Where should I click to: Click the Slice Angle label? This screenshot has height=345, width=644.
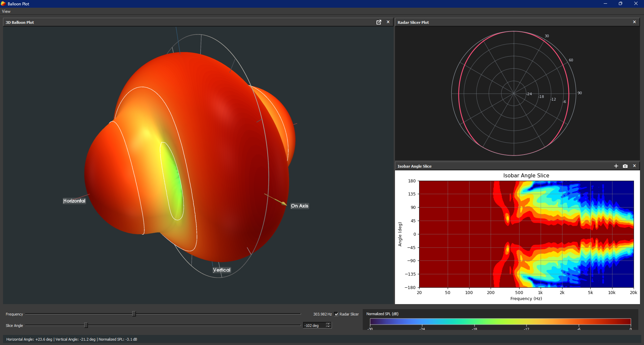(x=14, y=326)
